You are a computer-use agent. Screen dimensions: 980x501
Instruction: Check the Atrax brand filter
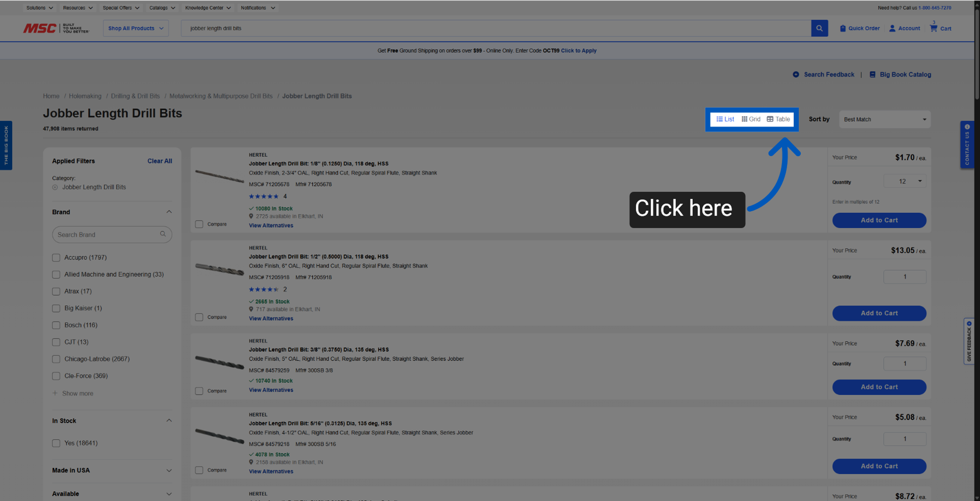[x=56, y=292]
